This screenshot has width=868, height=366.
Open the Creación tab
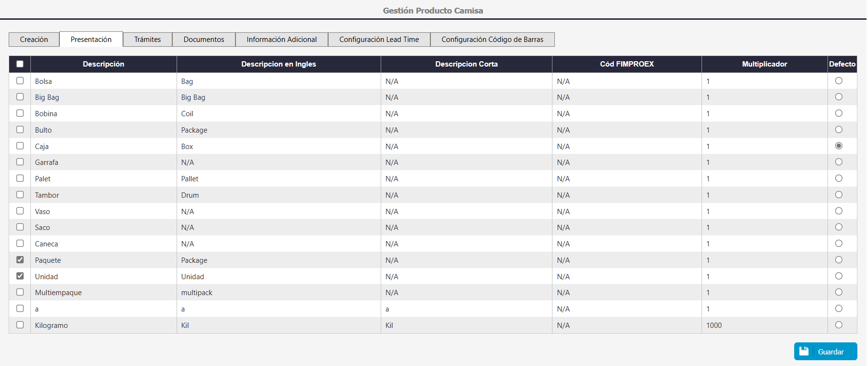point(34,40)
